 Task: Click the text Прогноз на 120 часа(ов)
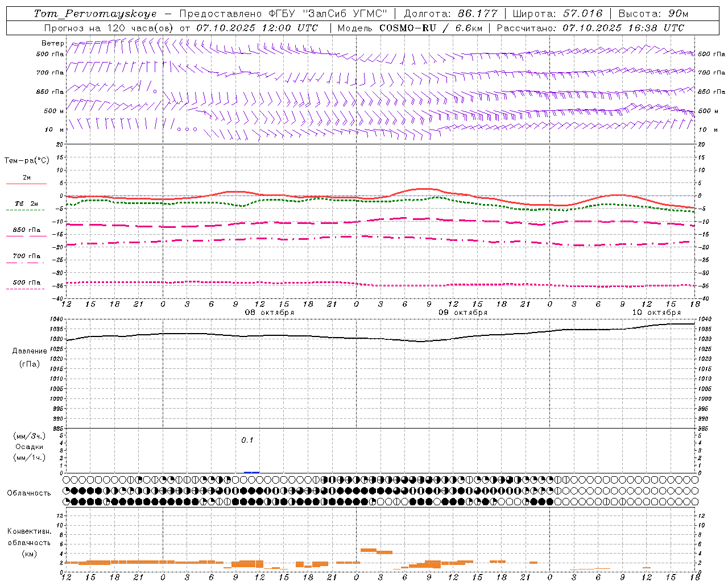tap(109, 28)
